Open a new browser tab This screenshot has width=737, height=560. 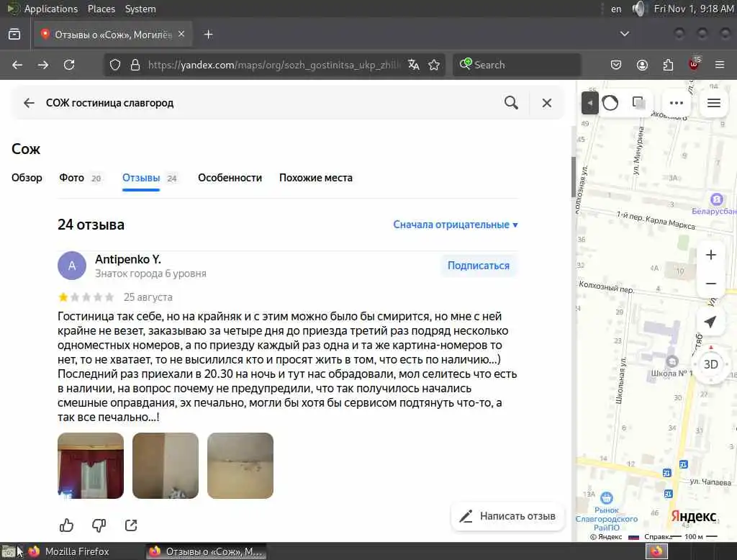[208, 35]
